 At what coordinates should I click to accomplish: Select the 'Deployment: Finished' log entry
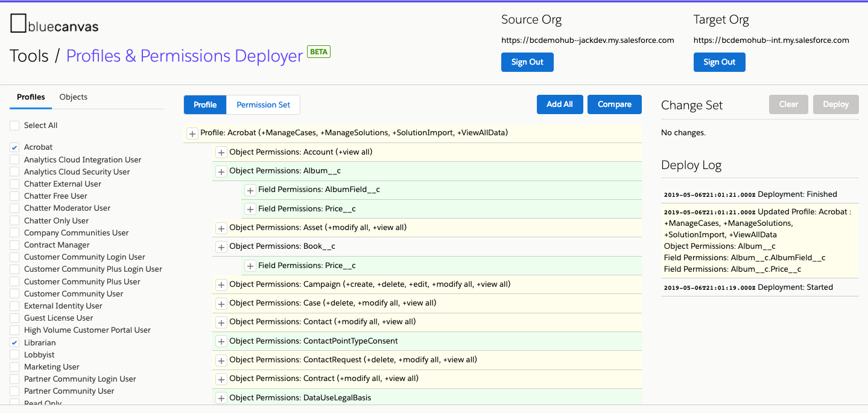point(760,194)
